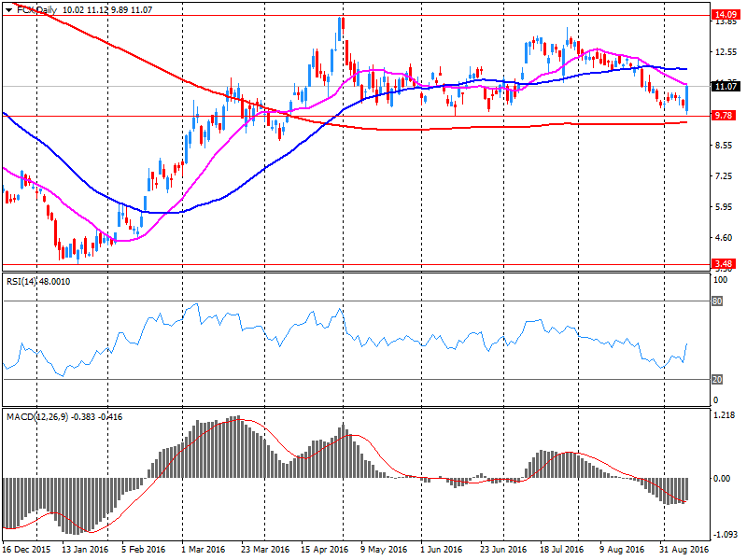Click the 9 May 2016 date label

click(384, 549)
